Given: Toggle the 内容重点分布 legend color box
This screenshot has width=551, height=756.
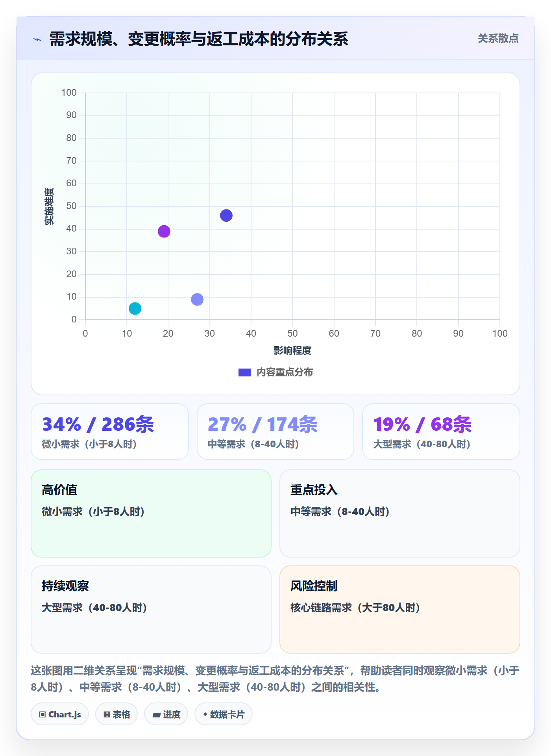Looking at the screenshot, I should point(245,372).
